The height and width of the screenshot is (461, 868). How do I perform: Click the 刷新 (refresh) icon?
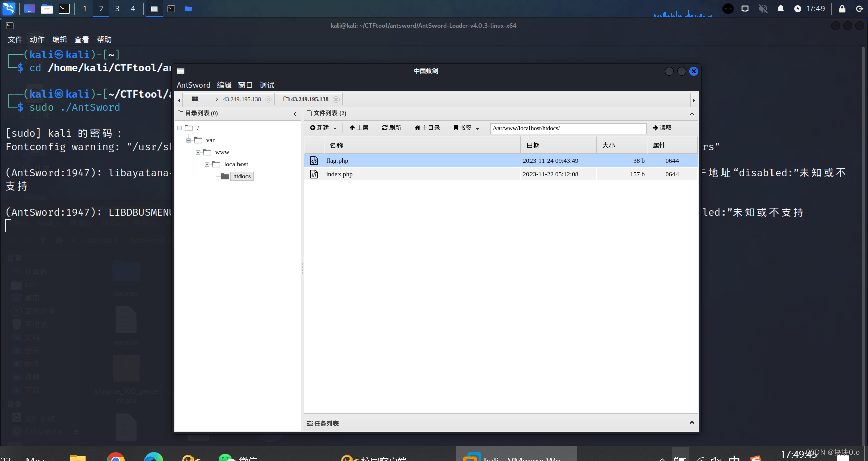click(385, 128)
